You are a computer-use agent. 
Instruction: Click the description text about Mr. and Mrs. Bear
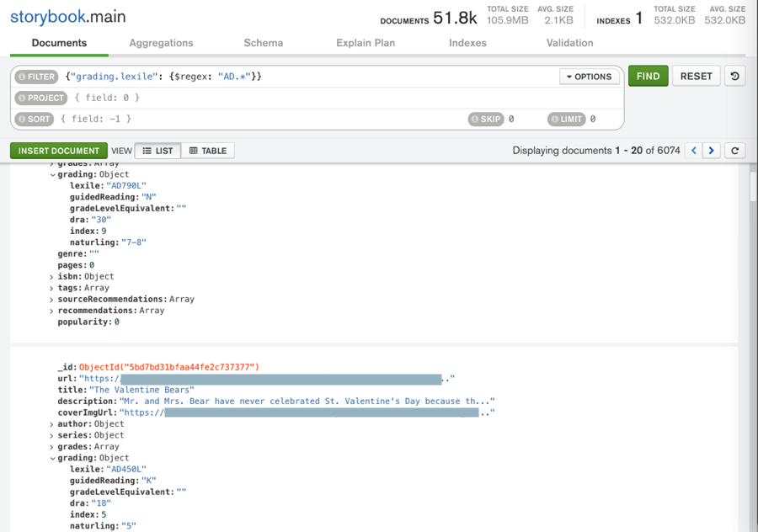pos(307,402)
